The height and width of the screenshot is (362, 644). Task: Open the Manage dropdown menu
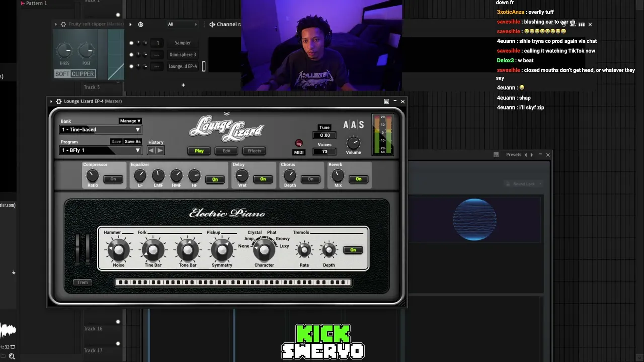(130, 121)
